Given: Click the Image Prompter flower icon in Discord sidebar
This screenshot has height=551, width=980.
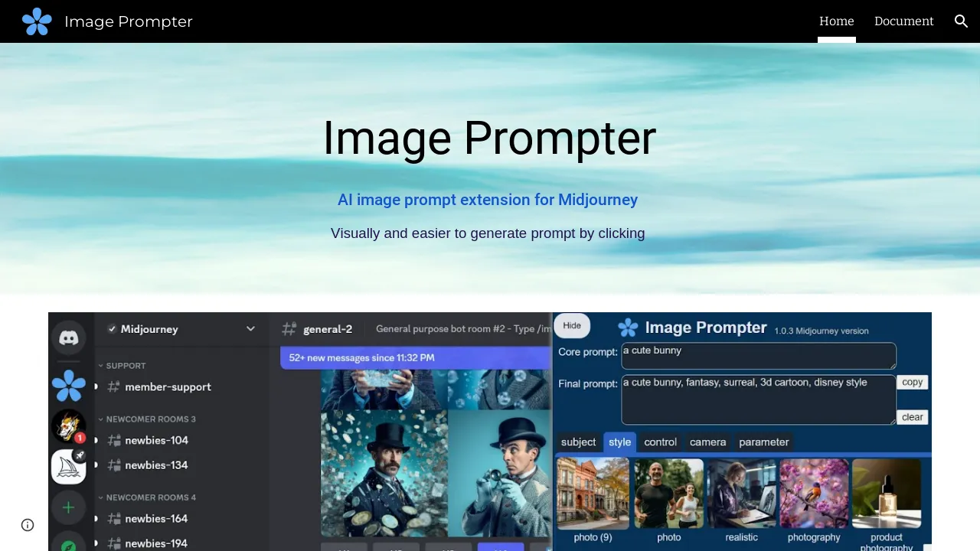Looking at the screenshot, I should [x=68, y=385].
